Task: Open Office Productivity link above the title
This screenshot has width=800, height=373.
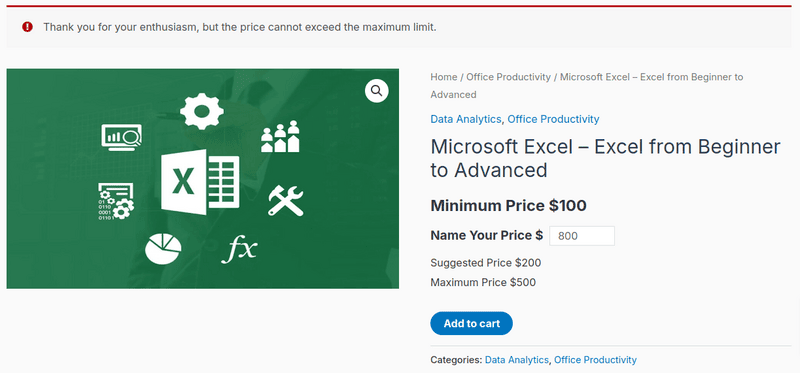Action: coord(553,119)
